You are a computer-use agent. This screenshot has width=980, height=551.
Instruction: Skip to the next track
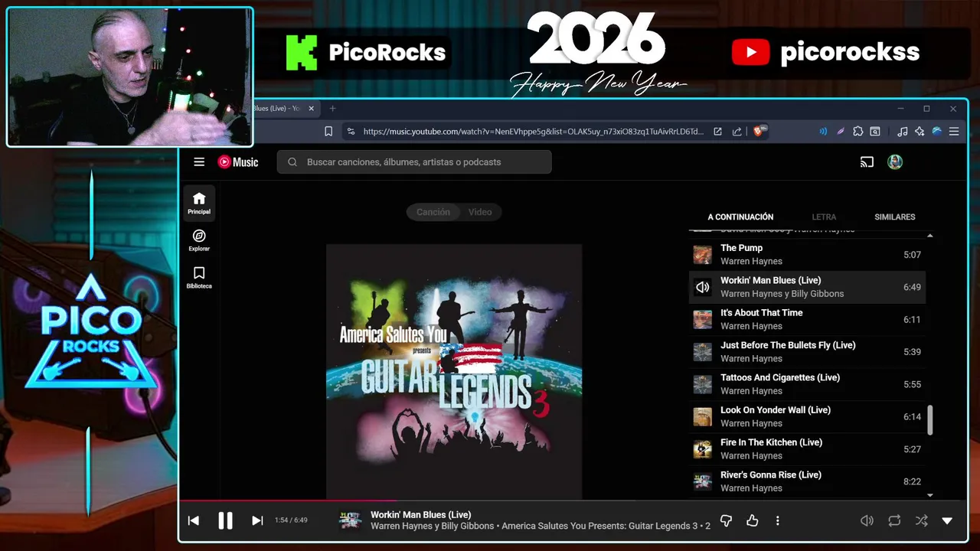pyautogui.click(x=257, y=520)
